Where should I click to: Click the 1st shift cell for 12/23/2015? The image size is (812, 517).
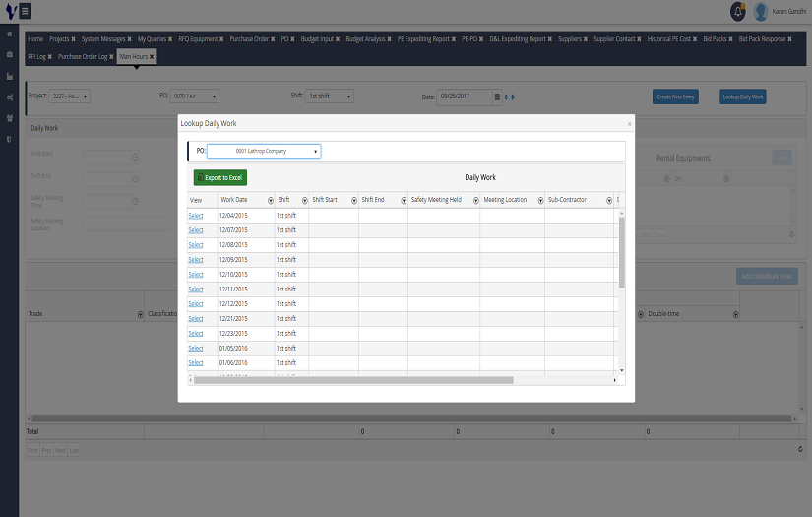click(291, 334)
